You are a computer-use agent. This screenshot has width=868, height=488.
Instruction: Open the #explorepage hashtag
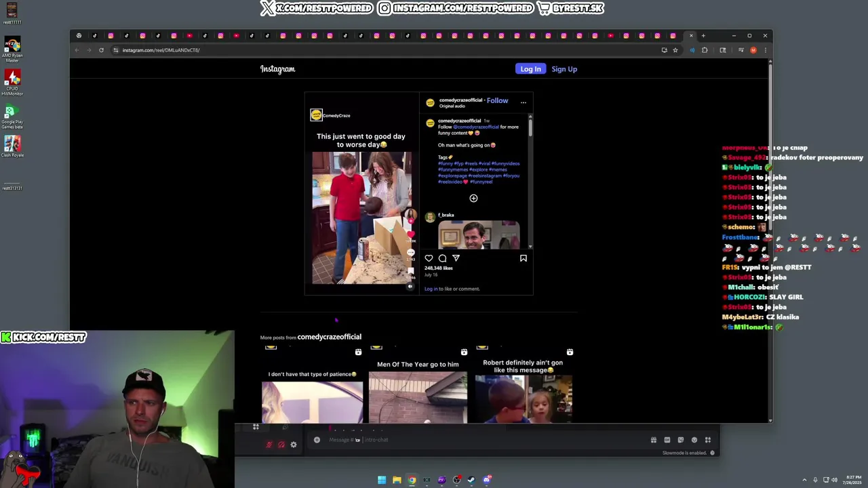tap(452, 176)
